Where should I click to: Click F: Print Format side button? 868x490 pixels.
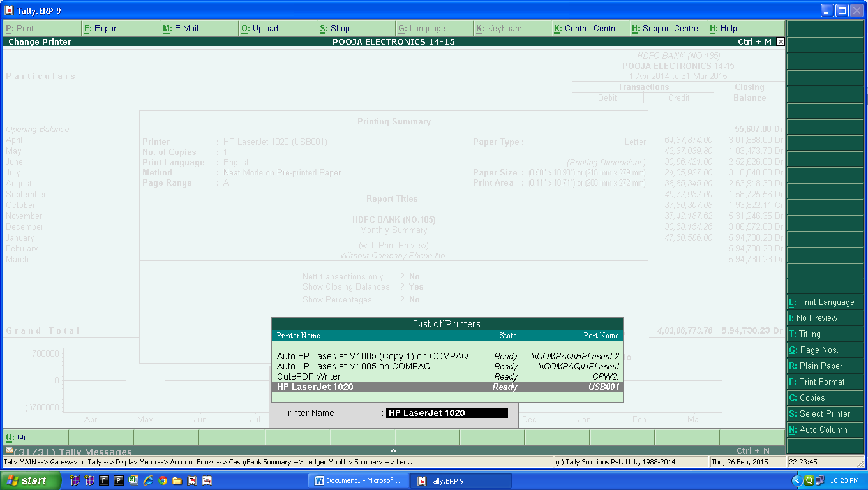click(825, 382)
